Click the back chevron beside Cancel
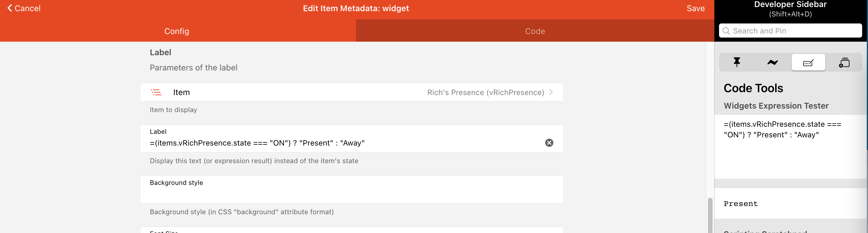Image resolution: width=868 pixels, height=233 pixels. (10, 8)
